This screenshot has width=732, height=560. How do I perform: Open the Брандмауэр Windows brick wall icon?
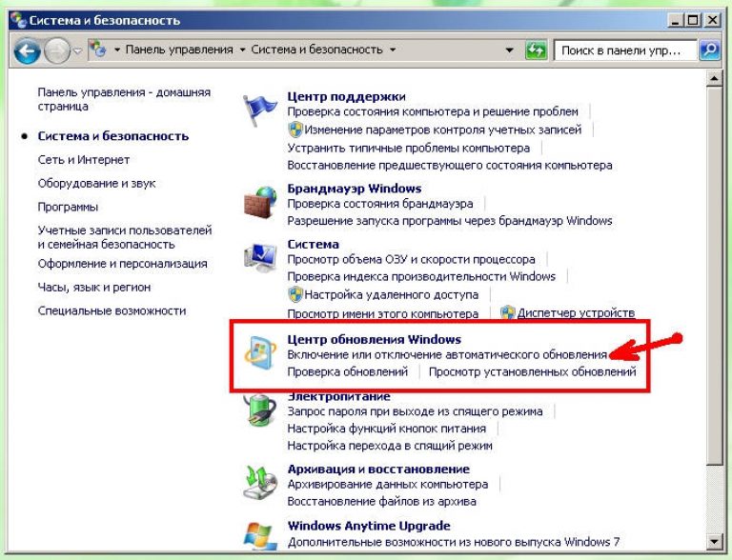pyautogui.click(x=259, y=202)
